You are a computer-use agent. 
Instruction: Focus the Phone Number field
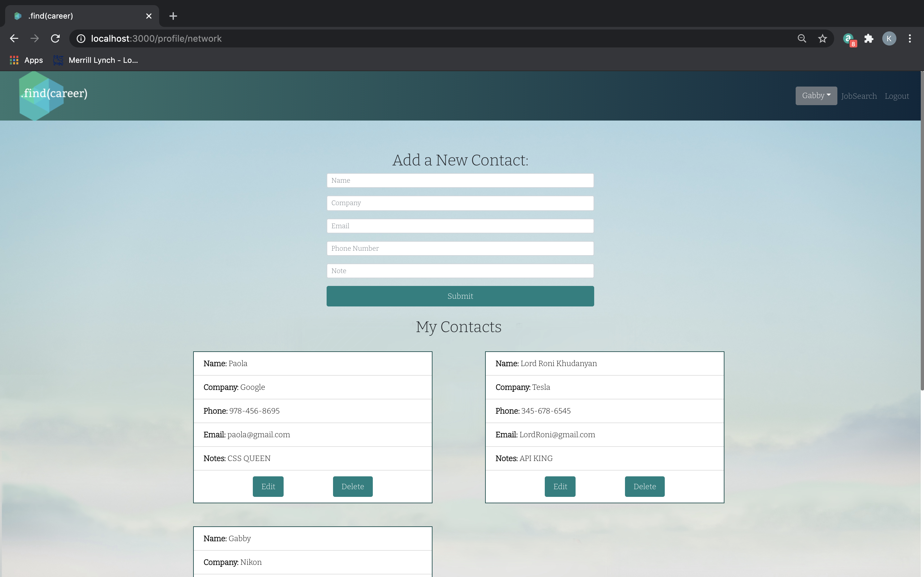460,248
